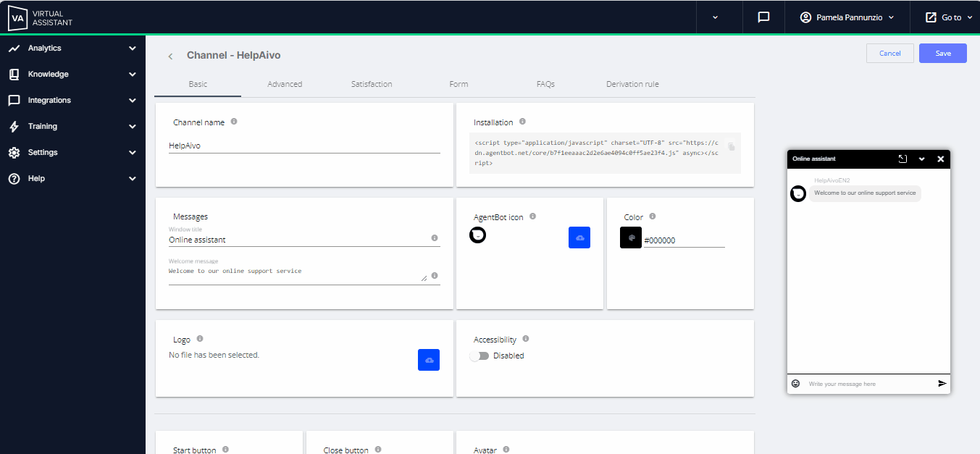Open the chat messages icon in header
980x454 pixels.
pos(763,17)
